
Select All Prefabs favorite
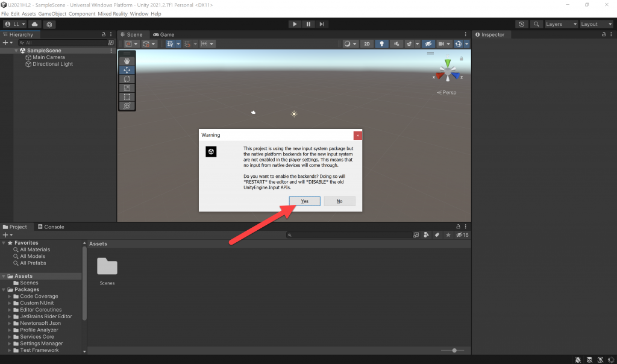33,263
